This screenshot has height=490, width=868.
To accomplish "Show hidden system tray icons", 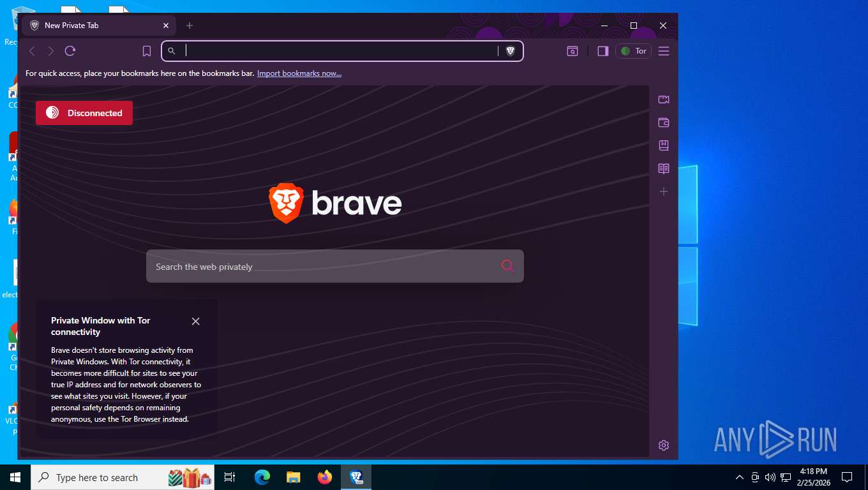I will pos(740,477).
